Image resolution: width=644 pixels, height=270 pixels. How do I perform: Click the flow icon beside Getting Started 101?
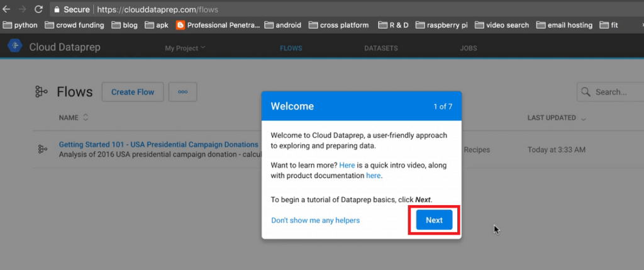pos(42,149)
